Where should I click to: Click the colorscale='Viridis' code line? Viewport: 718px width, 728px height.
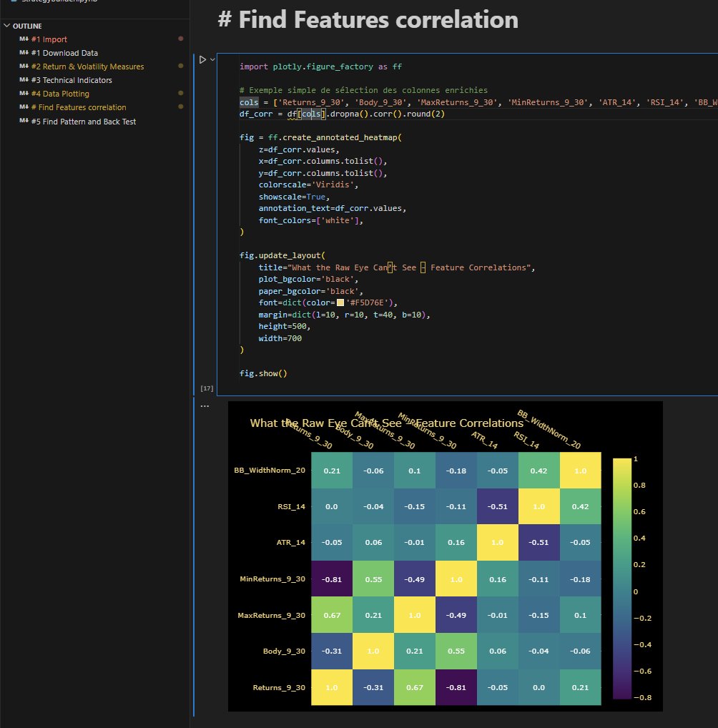click(308, 185)
